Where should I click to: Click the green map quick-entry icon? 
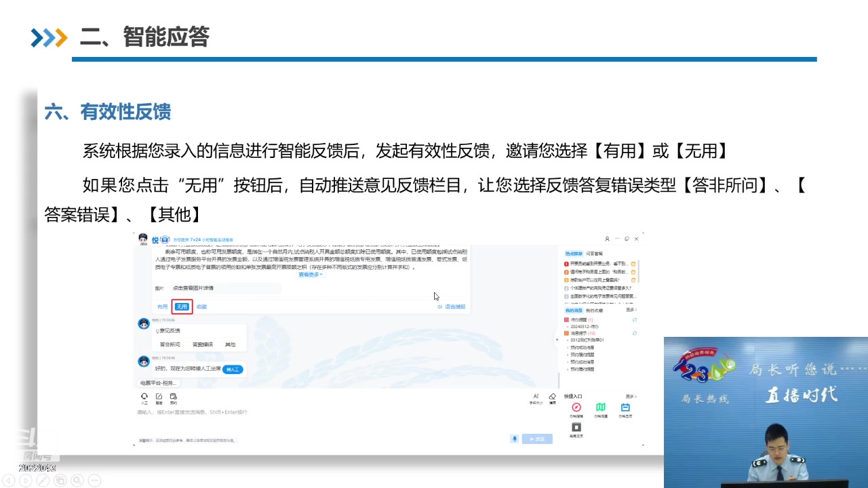601,407
